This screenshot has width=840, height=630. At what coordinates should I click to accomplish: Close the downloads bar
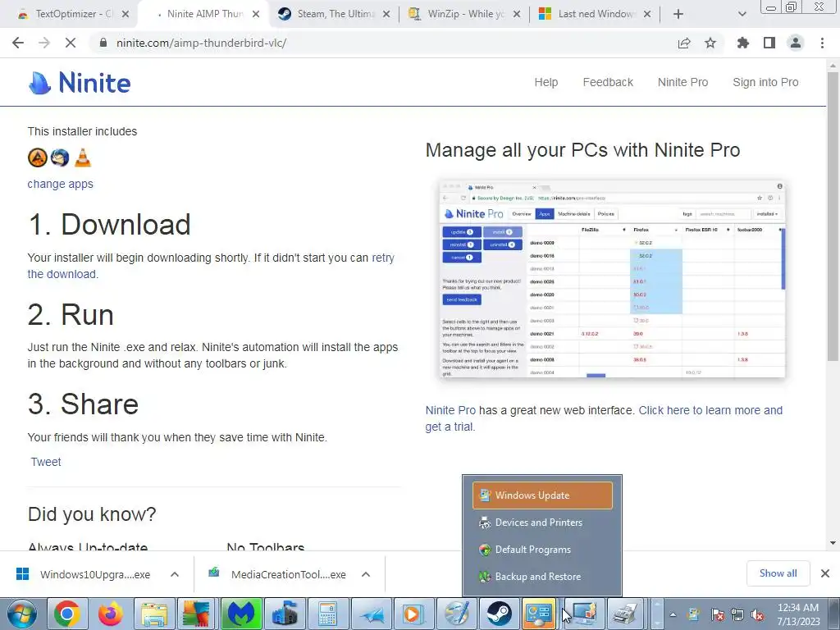825,573
